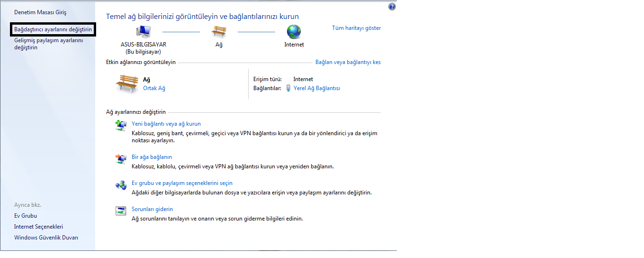Open Windows Güvenlik Duvarı link
Viewport: 644px width, 258px height.
tap(46, 238)
